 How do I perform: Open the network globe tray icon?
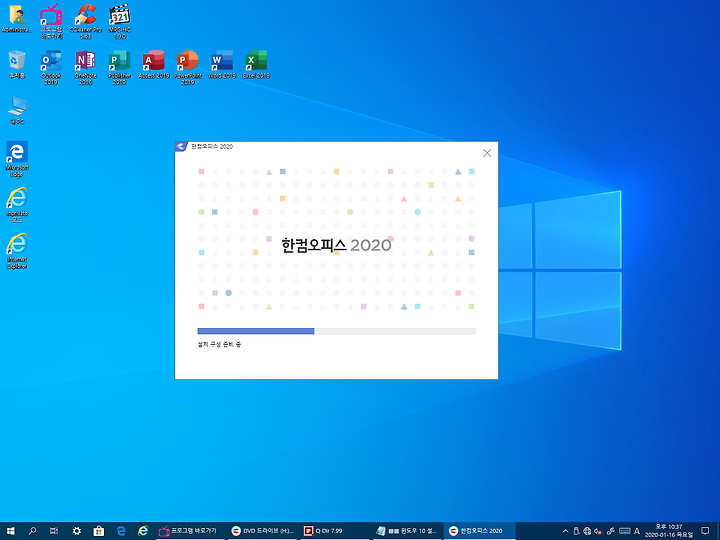587,531
